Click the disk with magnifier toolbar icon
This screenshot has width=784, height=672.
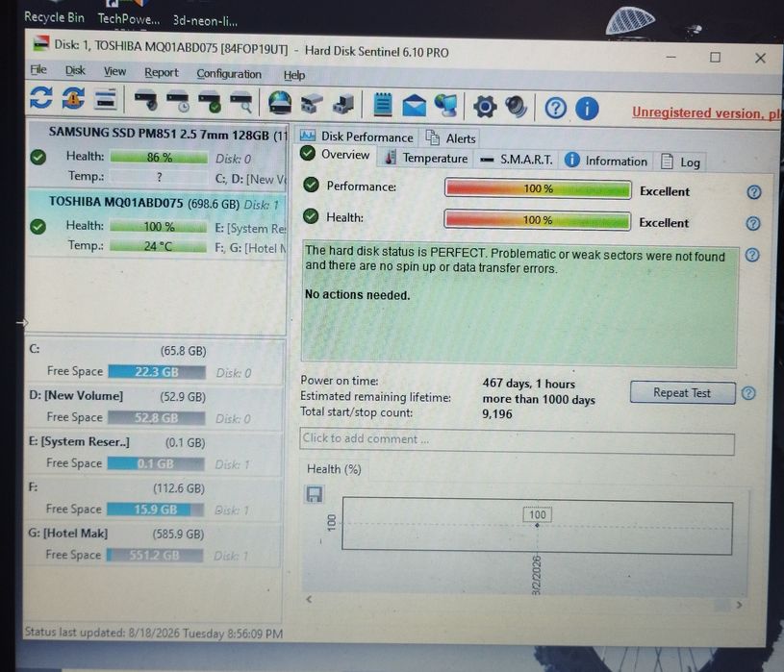coord(240,102)
